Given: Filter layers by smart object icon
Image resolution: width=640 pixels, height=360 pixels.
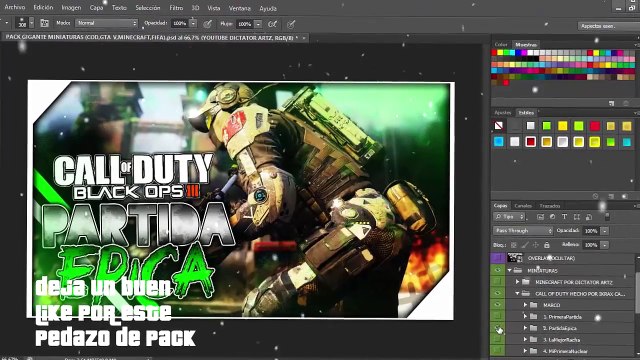Looking at the screenshot, I should 589,217.
